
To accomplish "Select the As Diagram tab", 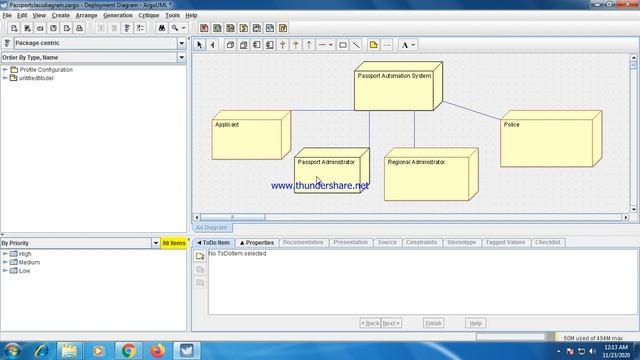I will (x=211, y=228).
